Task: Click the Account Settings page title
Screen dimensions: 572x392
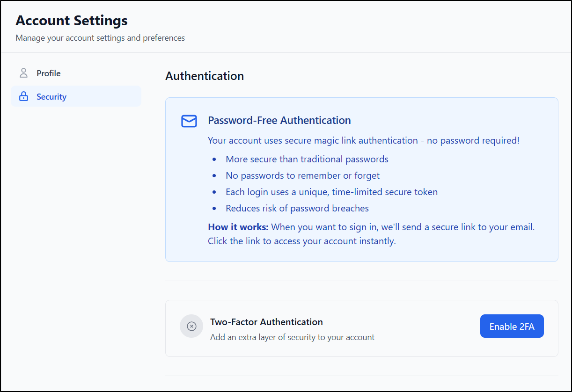Action: pos(71,21)
